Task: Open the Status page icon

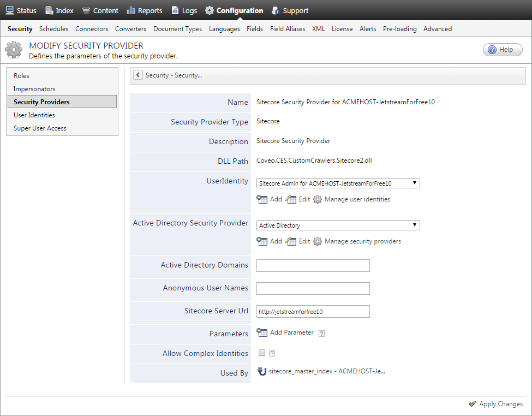Action: pyautogui.click(x=9, y=10)
